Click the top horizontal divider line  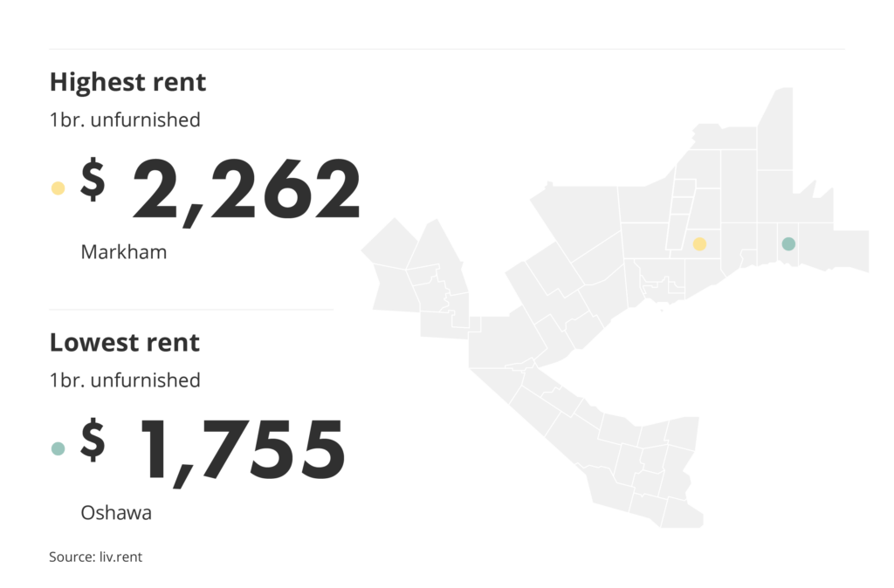(x=447, y=50)
